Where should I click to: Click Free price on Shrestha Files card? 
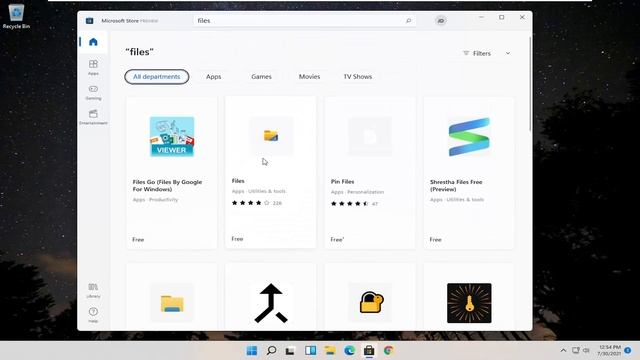[436, 240]
